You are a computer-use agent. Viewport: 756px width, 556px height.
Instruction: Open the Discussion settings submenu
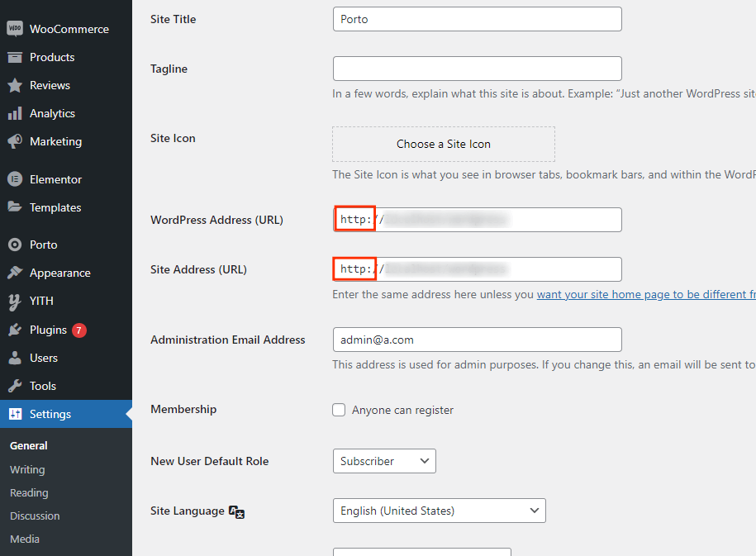(x=35, y=516)
